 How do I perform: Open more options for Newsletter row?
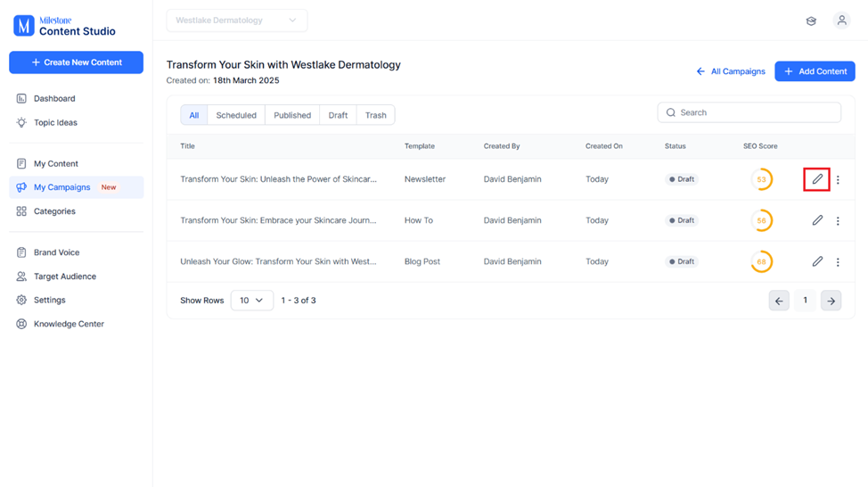(838, 179)
